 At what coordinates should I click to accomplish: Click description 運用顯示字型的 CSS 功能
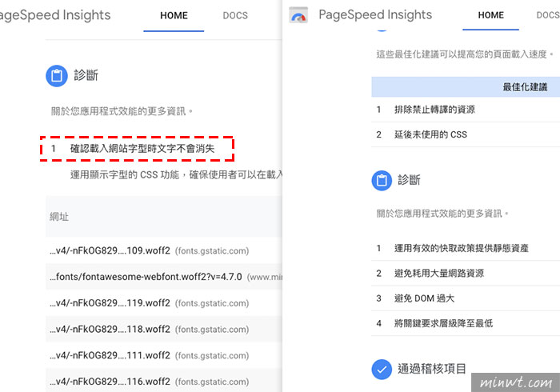(176, 174)
